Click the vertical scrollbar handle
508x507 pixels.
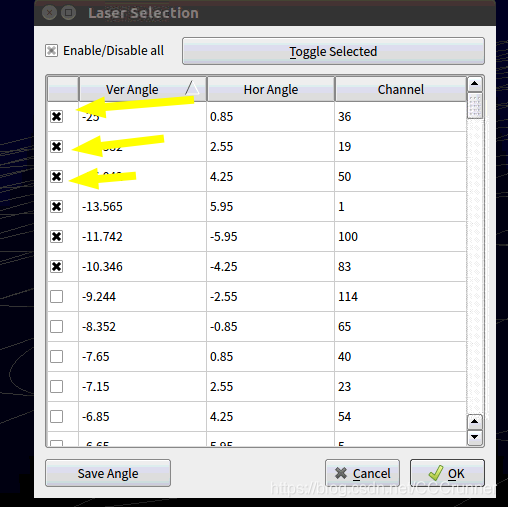point(475,106)
